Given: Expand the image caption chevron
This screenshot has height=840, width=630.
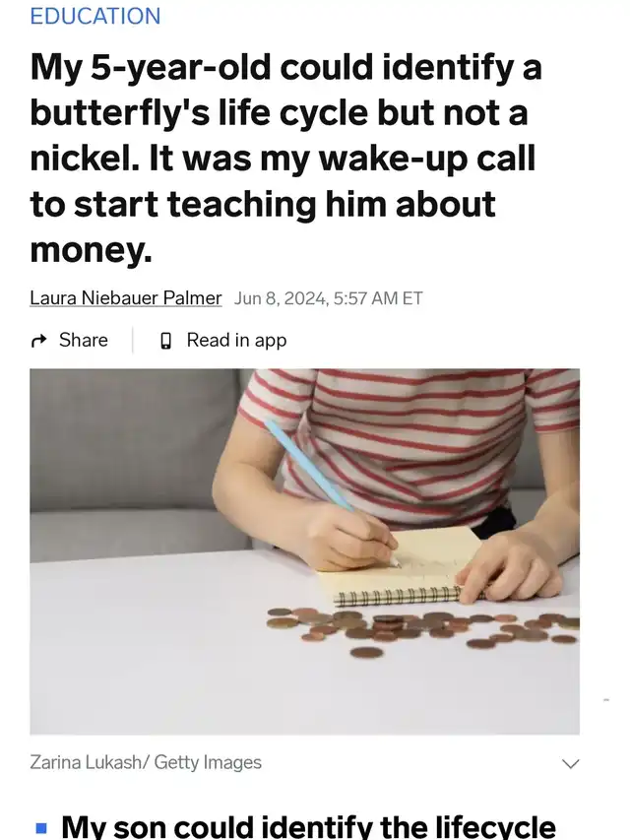Looking at the screenshot, I should click(x=571, y=763).
